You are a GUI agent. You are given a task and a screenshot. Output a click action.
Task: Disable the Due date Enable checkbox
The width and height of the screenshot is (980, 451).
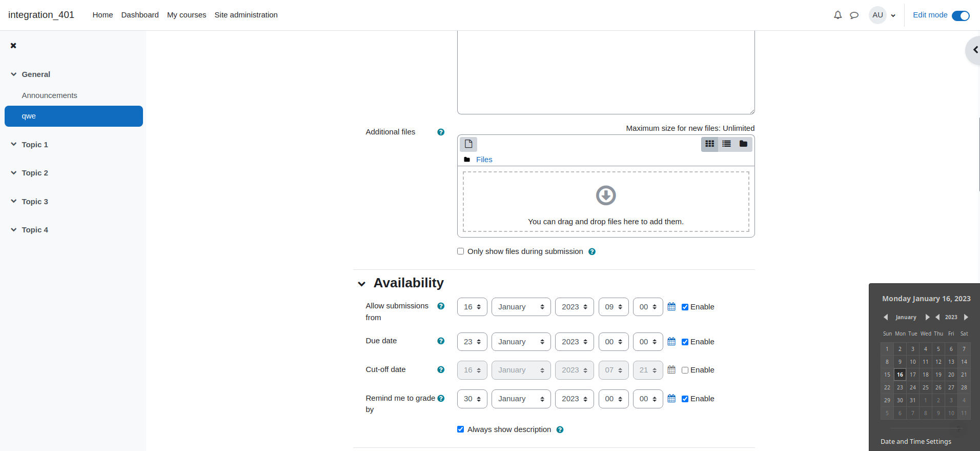click(x=685, y=342)
